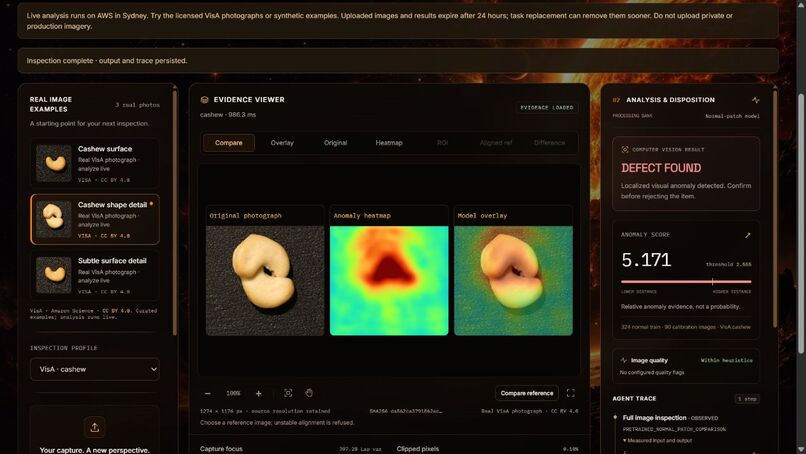
Task: Click 'PRETRAINED_NORMAL_PATCH_COMPARISON' trace text
Action: (674, 429)
